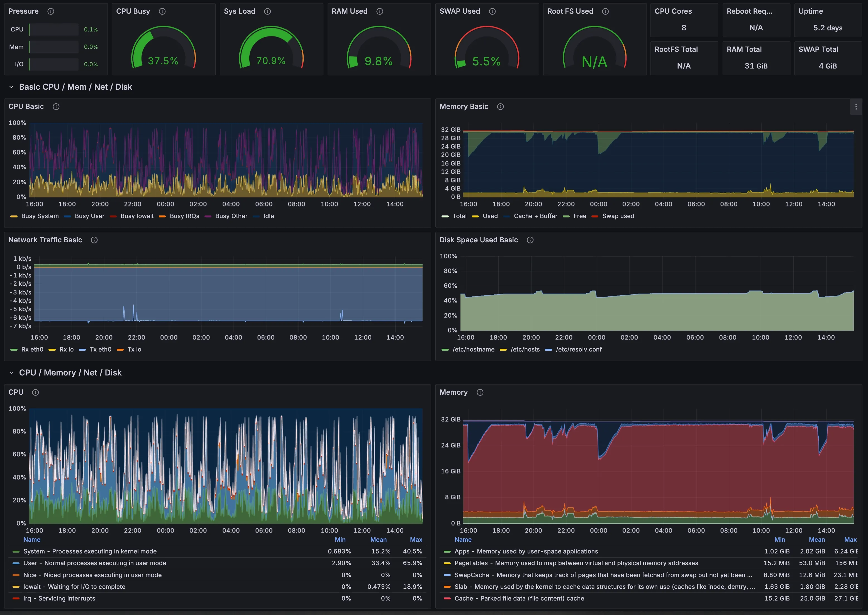Click info icon on the SWAP Used gauge
The height and width of the screenshot is (615, 868).
click(492, 11)
